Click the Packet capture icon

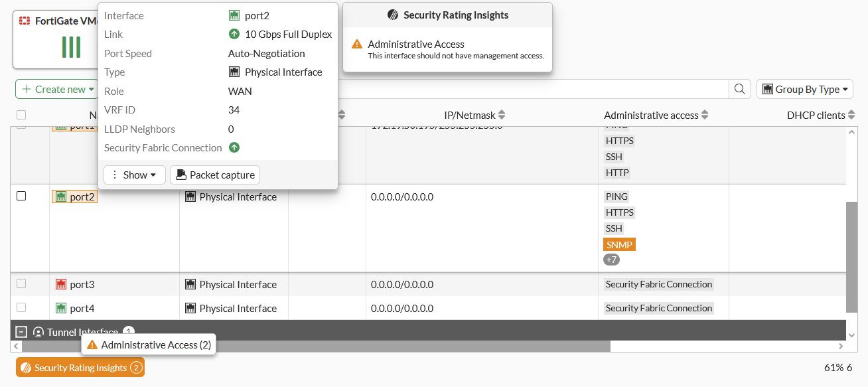click(x=181, y=175)
